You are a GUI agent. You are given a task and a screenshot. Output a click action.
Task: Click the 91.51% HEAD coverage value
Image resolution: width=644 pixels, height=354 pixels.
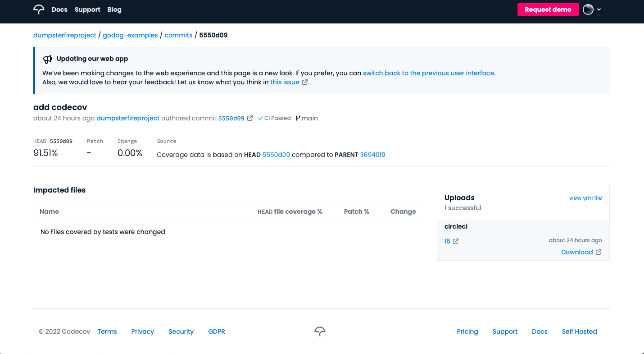pos(45,153)
